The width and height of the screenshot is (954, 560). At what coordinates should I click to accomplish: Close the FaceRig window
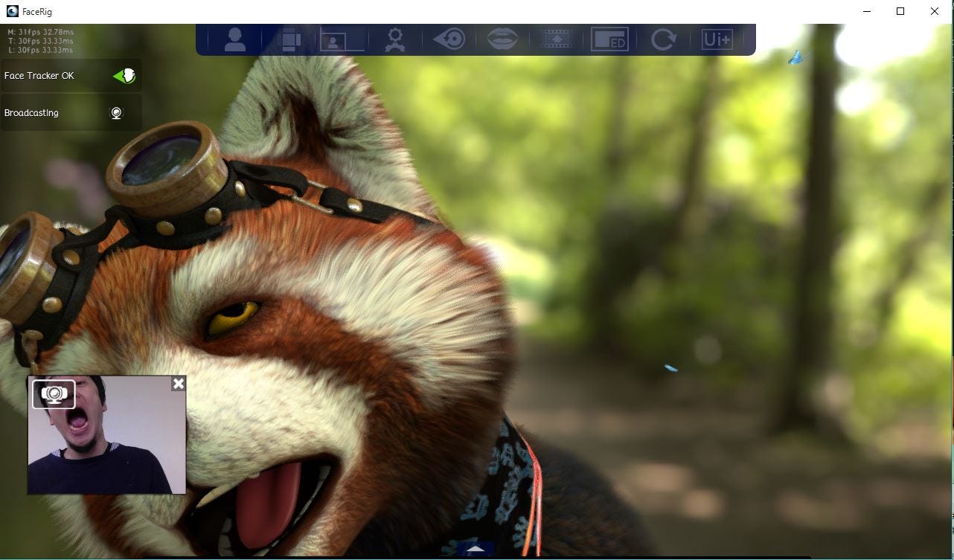pyautogui.click(x=935, y=11)
